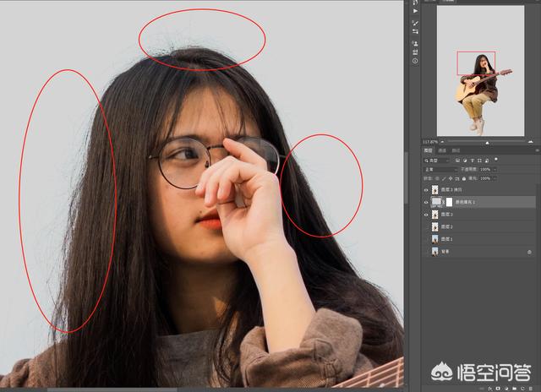Open the Adjustments sliders panel icon
This screenshot has height=392, width=541.
tap(415, 31)
